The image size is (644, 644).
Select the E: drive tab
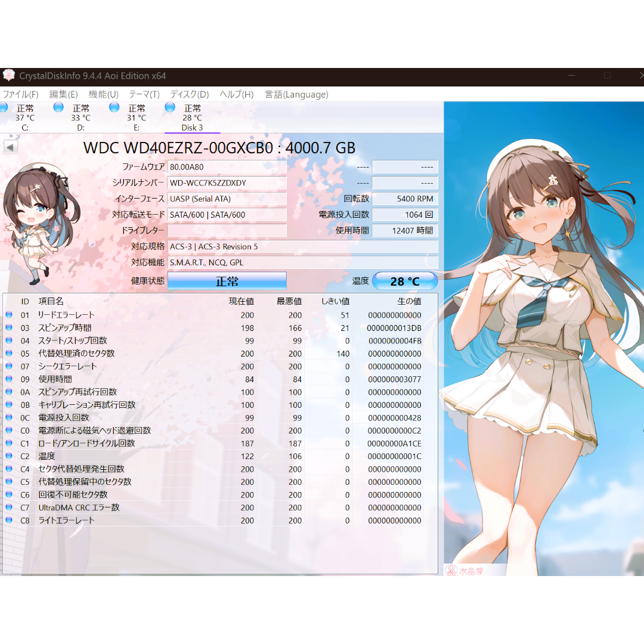tap(137, 117)
